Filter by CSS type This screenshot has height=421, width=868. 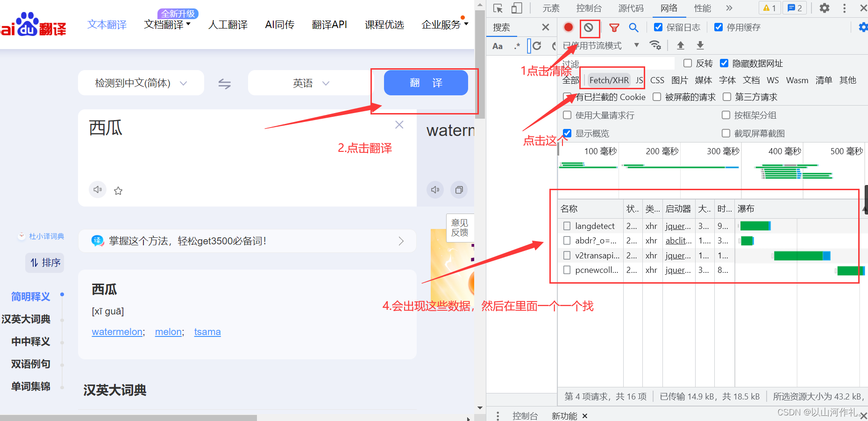pos(657,80)
